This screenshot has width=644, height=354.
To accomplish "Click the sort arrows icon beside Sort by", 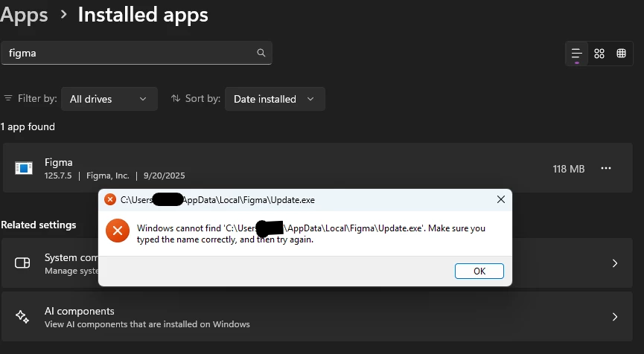I will click(176, 98).
